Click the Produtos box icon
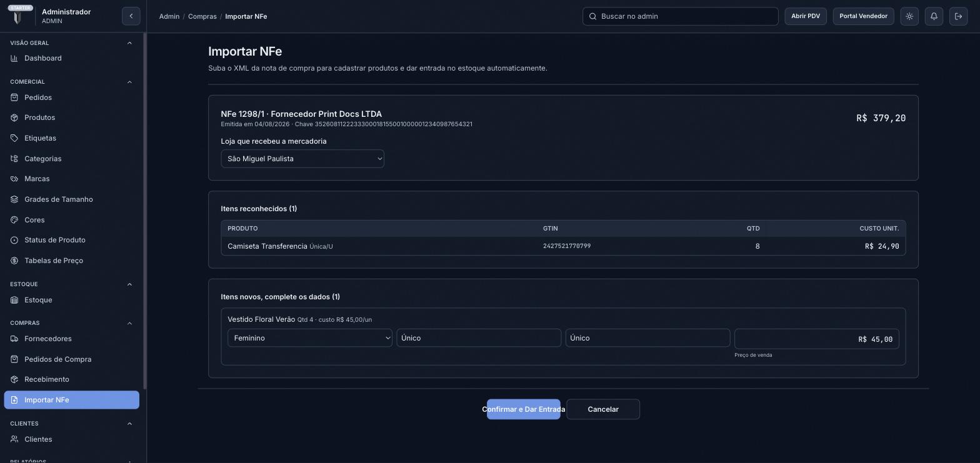 point(14,117)
